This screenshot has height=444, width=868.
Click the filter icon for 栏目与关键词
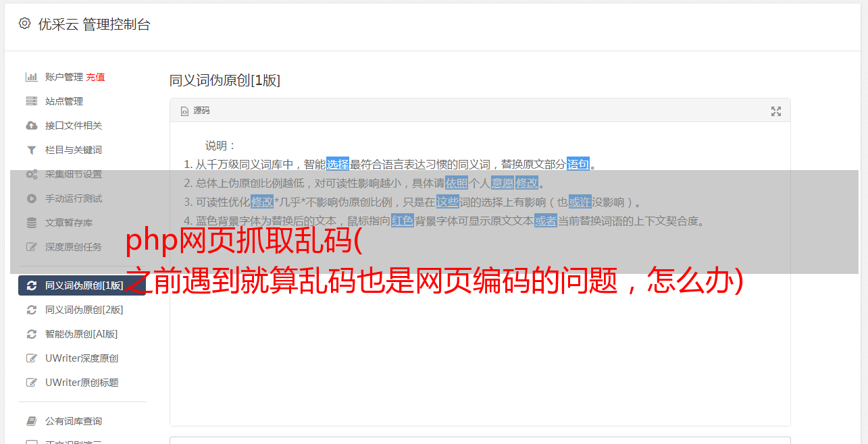tap(31, 150)
